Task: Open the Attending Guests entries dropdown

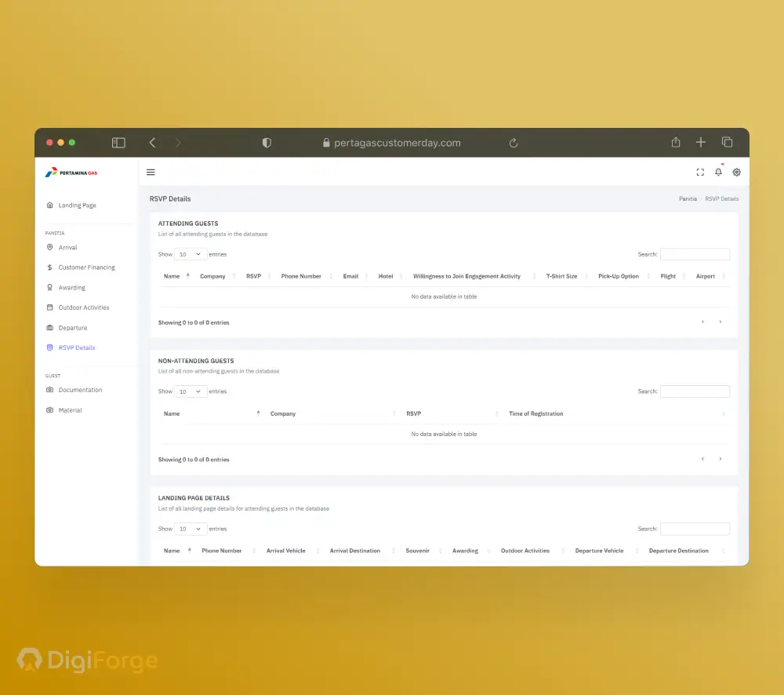Action: point(191,254)
